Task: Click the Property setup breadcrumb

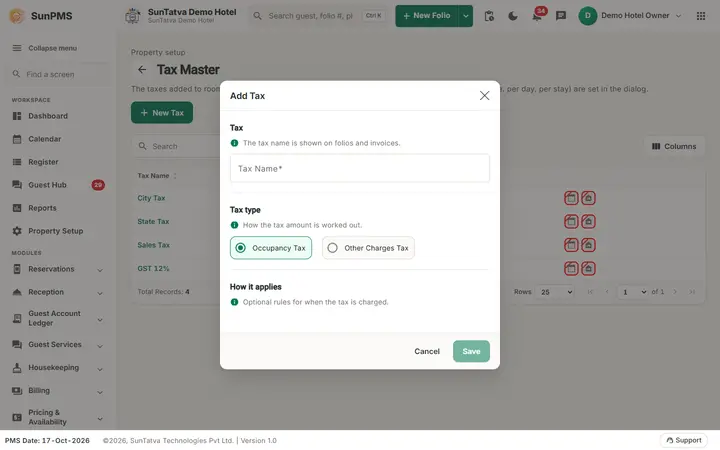Action: [x=158, y=52]
